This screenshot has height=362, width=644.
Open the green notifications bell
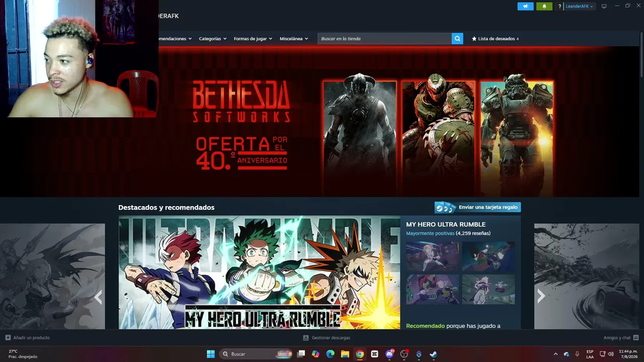pos(544,7)
